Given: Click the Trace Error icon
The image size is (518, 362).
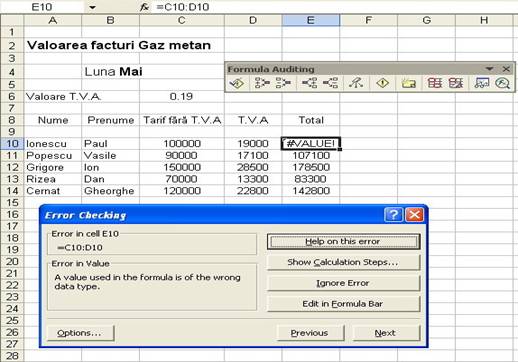Looking at the screenshot, I should pyautogui.click(x=383, y=83).
